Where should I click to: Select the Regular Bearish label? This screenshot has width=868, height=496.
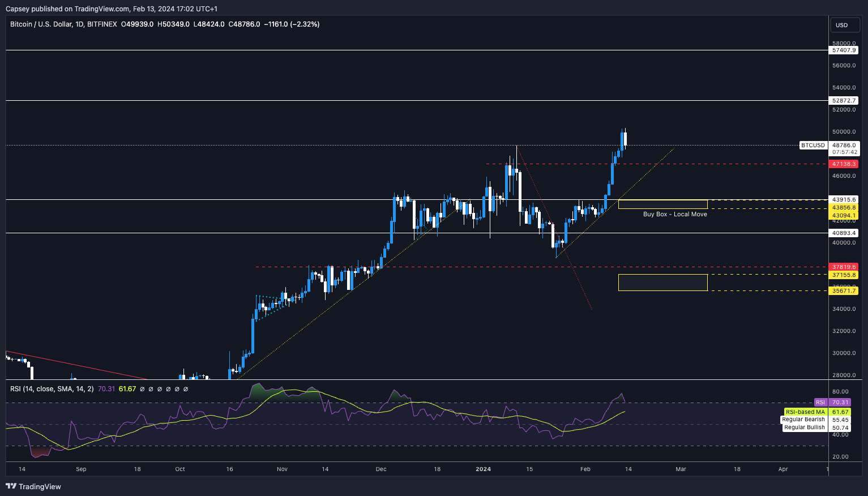click(803, 420)
